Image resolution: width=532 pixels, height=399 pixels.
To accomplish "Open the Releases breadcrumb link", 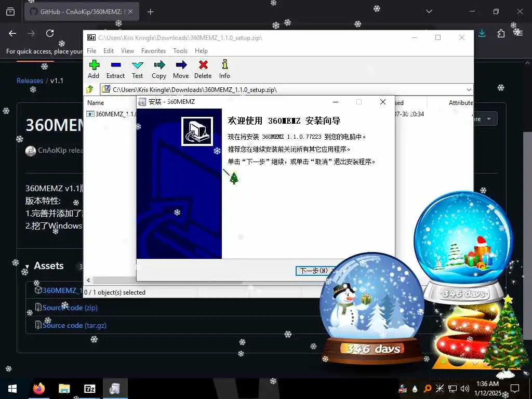I will pyautogui.click(x=30, y=81).
